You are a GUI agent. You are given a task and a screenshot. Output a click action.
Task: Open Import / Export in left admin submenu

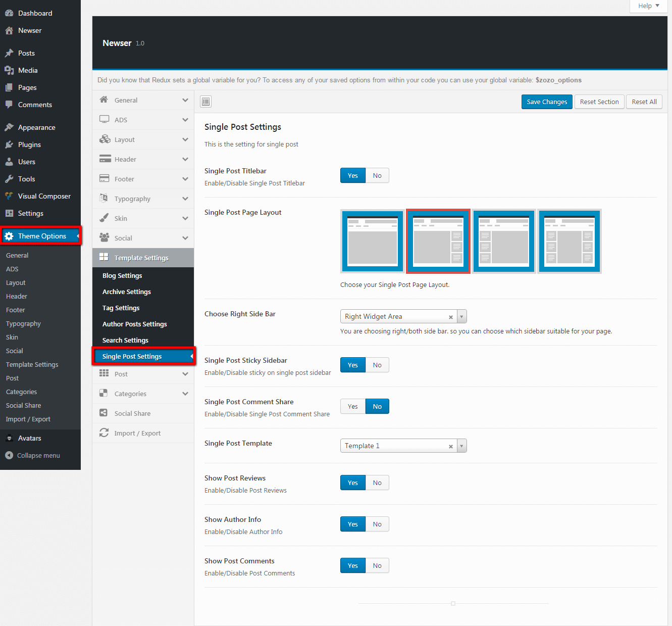pyautogui.click(x=28, y=419)
